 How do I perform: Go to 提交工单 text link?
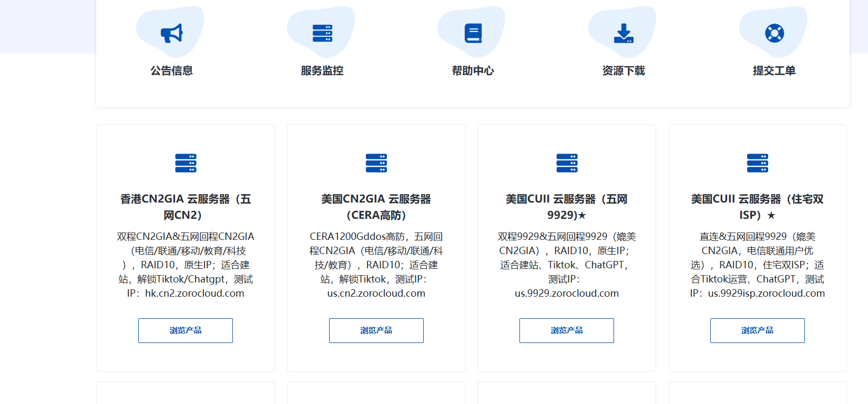pyautogui.click(x=774, y=70)
